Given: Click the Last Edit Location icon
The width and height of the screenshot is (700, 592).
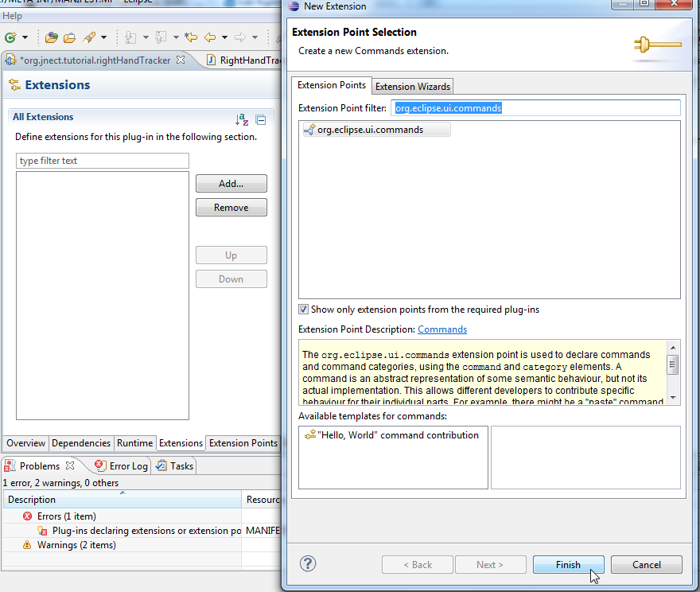Looking at the screenshot, I should (191, 37).
